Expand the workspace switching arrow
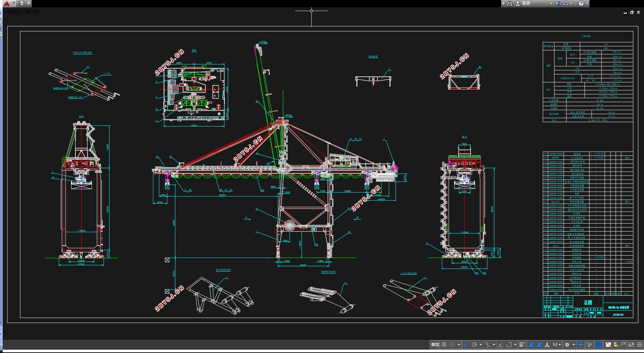Viewport: 644px width, 353px height. click(x=574, y=345)
